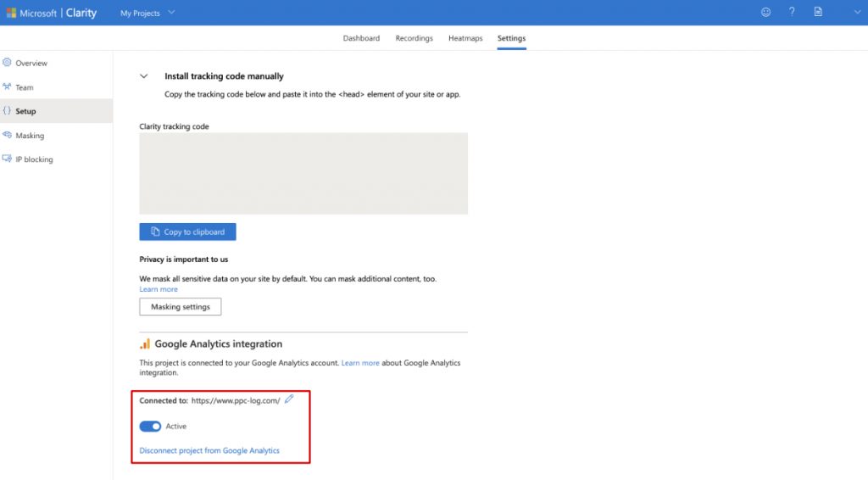Click the Setup braces icon in sidebar
The width and height of the screenshot is (868, 480).
7,111
